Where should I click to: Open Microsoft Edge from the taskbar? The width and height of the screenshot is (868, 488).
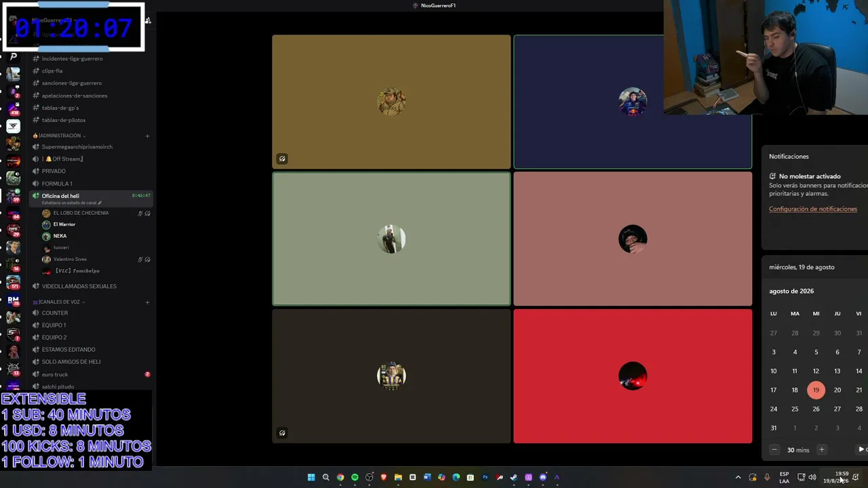tap(456, 477)
